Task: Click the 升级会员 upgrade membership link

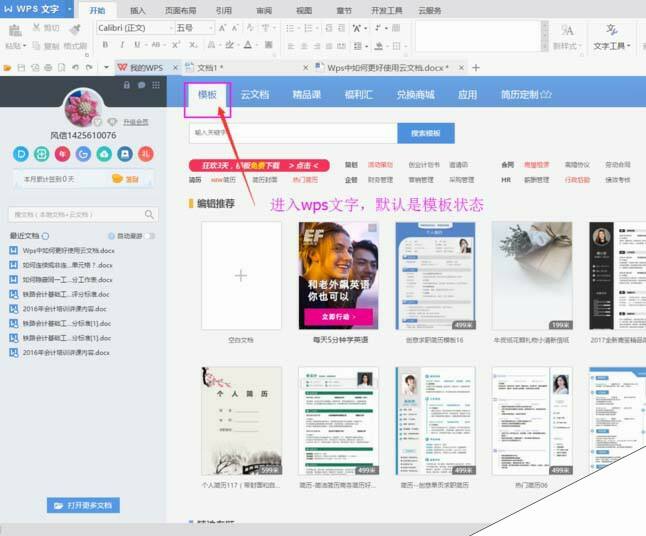Action: tap(136, 122)
